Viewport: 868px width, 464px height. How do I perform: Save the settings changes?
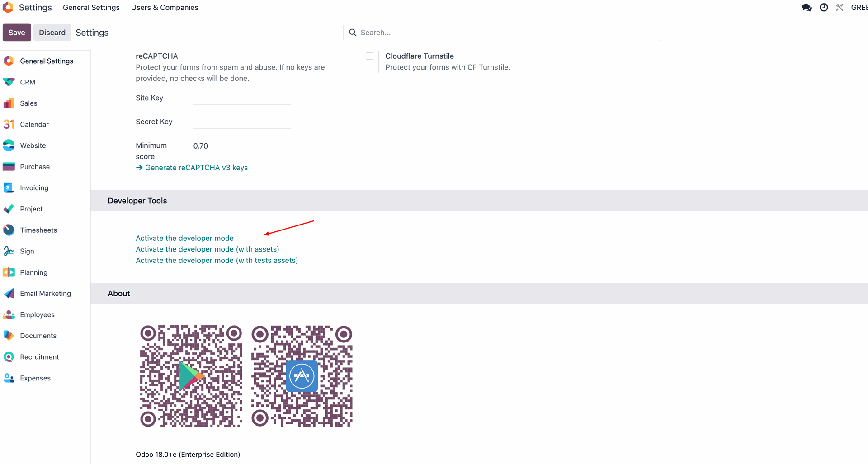pos(17,33)
